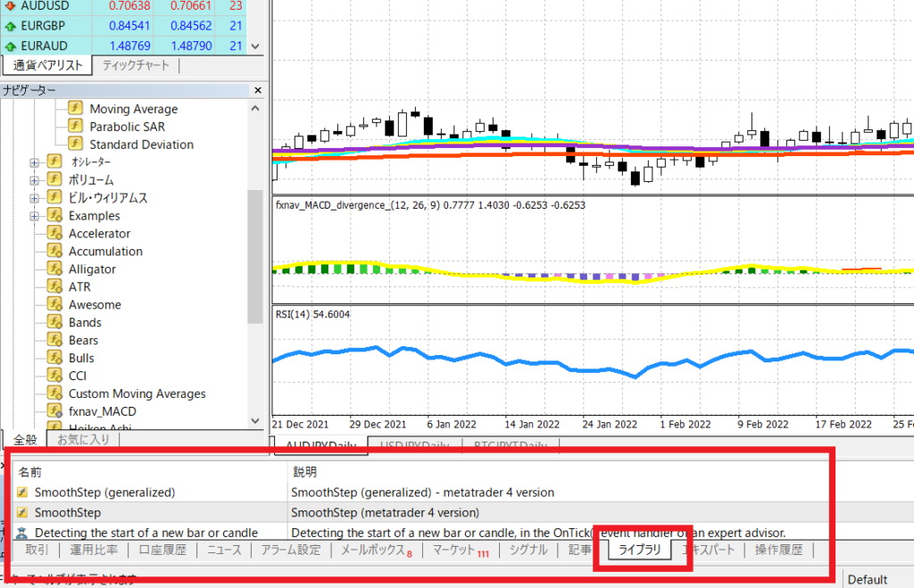This screenshot has height=588, width=914.
Task: Open the ティックチャート tab
Action: click(x=135, y=66)
